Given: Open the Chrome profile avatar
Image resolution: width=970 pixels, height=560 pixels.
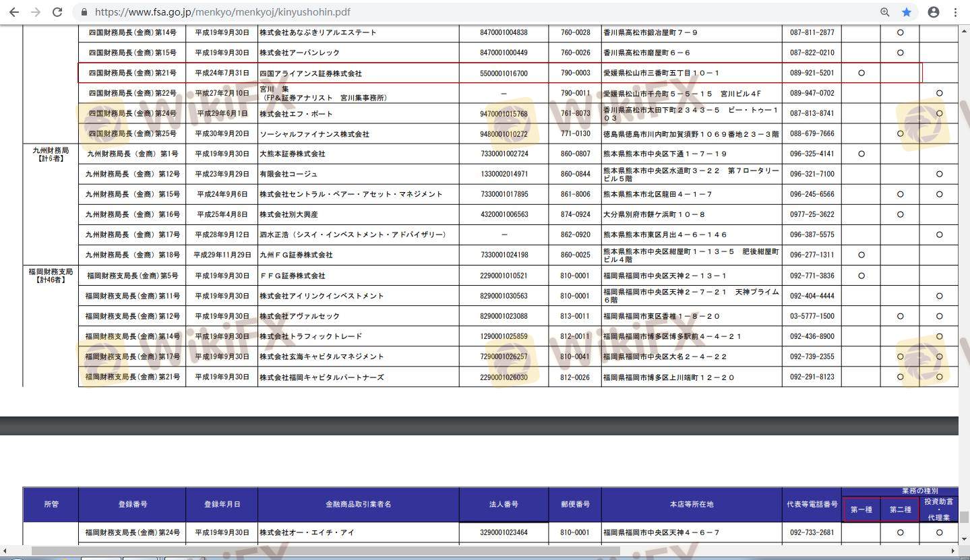Looking at the screenshot, I should tap(934, 12).
